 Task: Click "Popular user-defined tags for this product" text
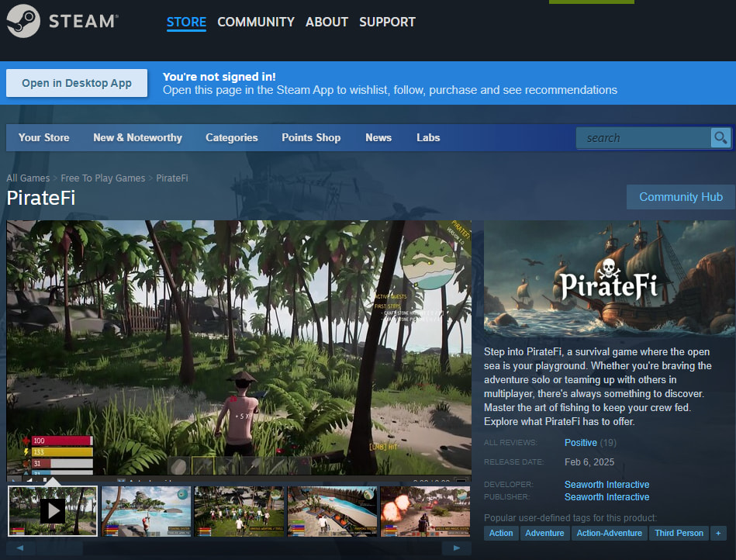pos(570,518)
